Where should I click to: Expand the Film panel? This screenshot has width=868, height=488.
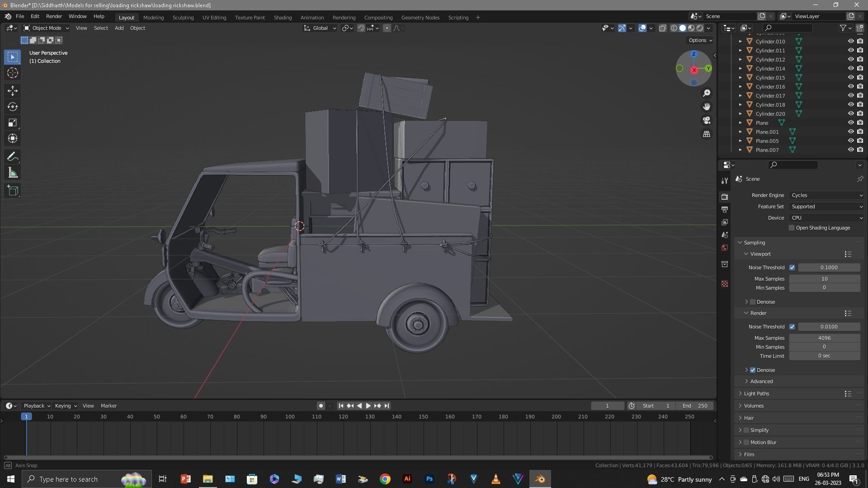(x=749, y=455)
